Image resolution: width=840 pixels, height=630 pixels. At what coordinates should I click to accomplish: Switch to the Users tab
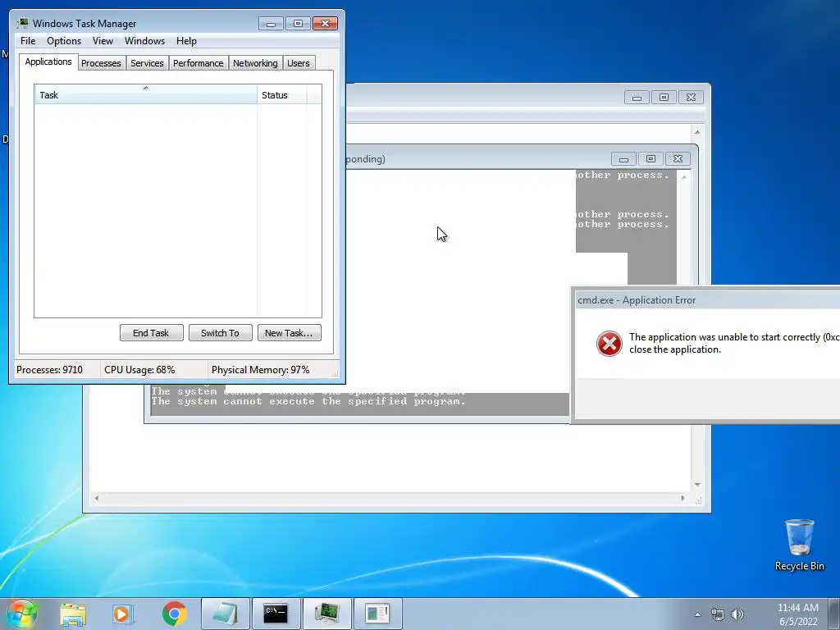(x=299, y=63)
